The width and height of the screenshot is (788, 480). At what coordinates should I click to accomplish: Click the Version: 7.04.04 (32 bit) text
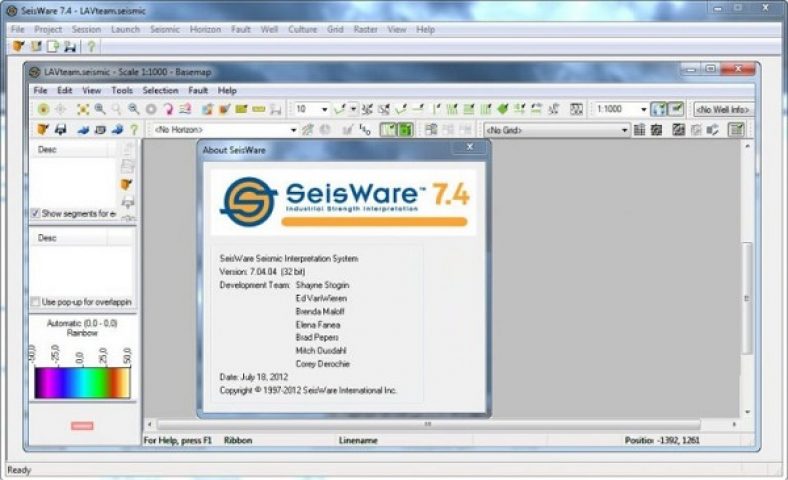coord(262,271)
